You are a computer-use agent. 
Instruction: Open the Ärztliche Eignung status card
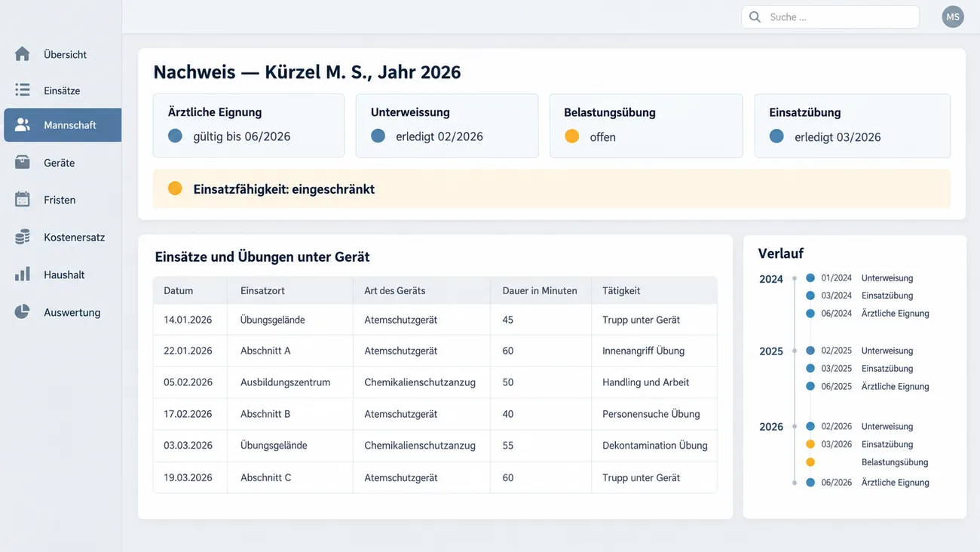249,126
